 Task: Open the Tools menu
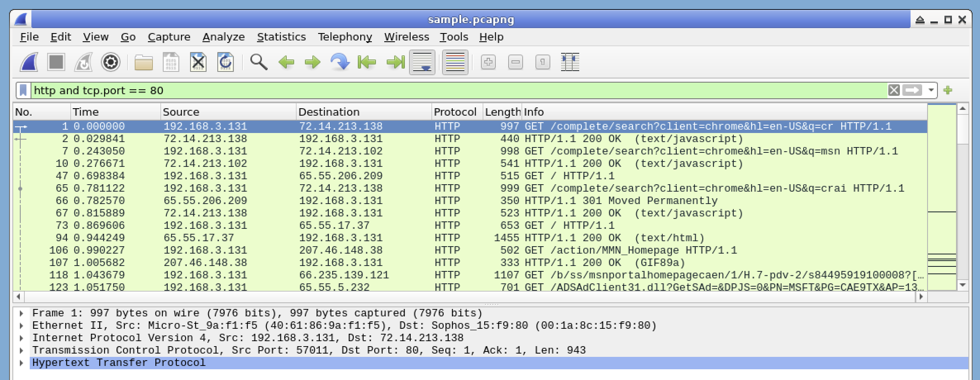(x=454, y=37)
